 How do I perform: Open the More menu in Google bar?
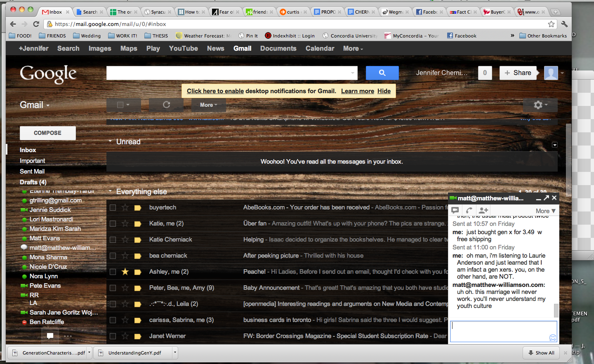[353, 48]
